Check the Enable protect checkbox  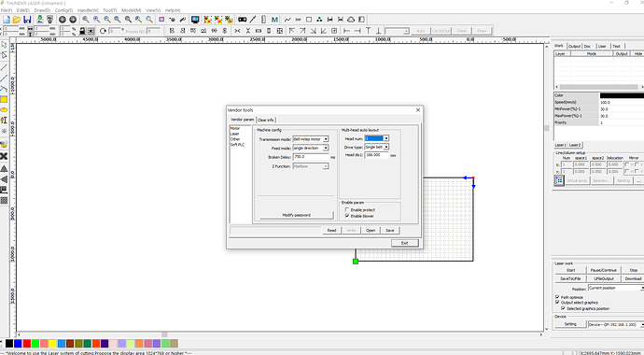tap(347, 209)
